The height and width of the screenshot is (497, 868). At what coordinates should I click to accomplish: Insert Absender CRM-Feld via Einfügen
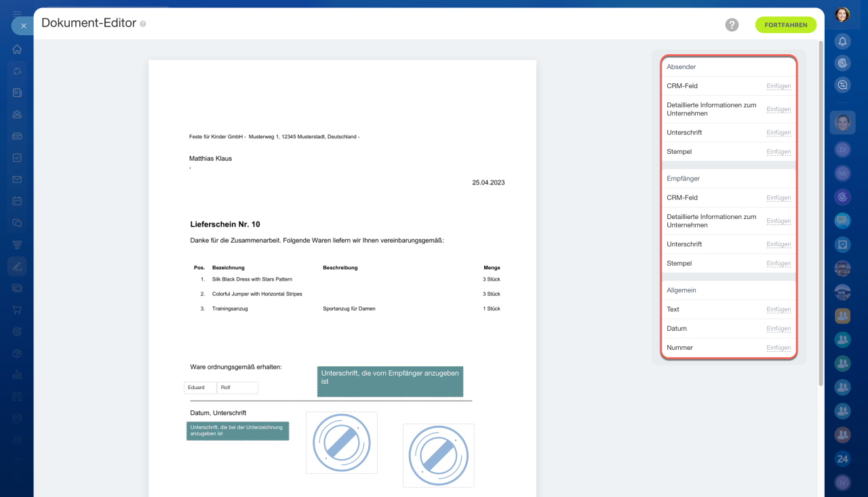click(778, 86)
